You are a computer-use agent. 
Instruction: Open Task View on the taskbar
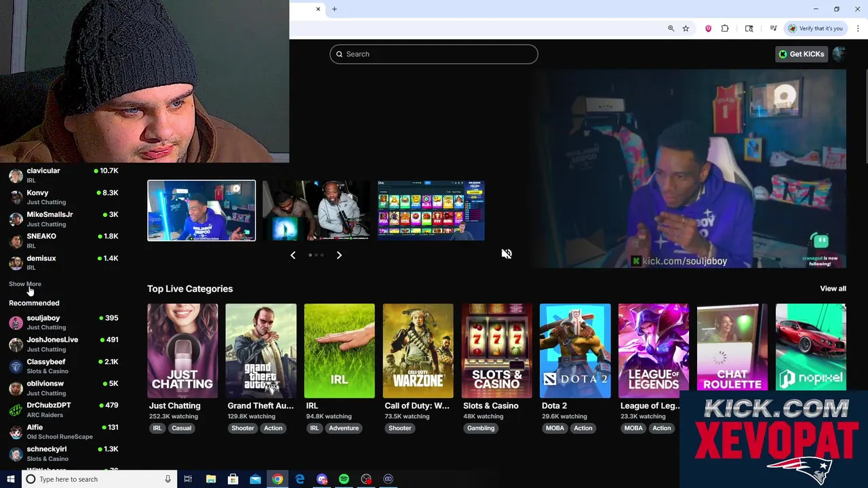click(x=188, y=479)
